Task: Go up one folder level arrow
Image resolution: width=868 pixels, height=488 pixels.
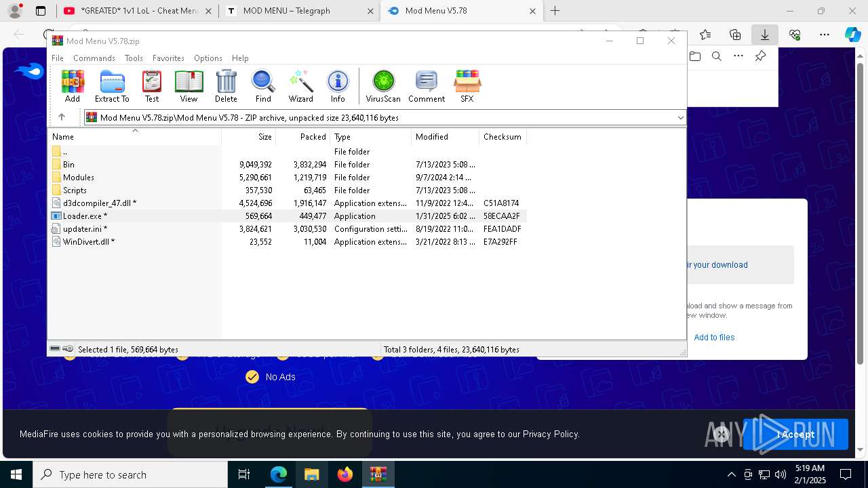Action: 62,117
